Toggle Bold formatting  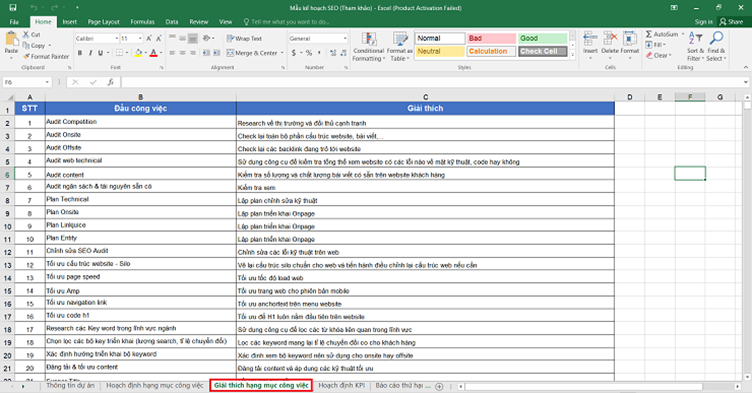pyautogui.click(x=80, y=53)
